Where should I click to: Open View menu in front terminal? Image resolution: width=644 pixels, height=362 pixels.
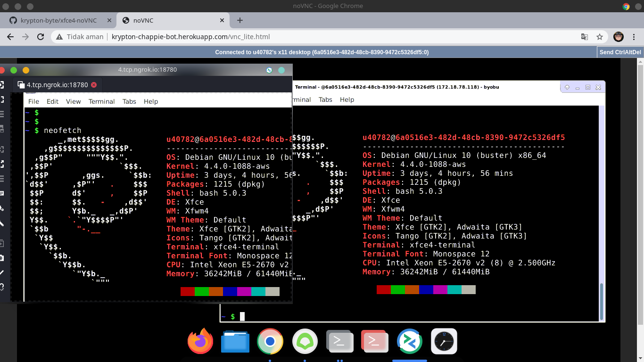(74, 101)
